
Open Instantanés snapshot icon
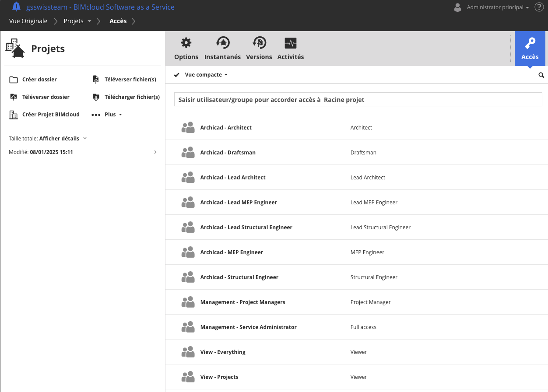point(223,42)
